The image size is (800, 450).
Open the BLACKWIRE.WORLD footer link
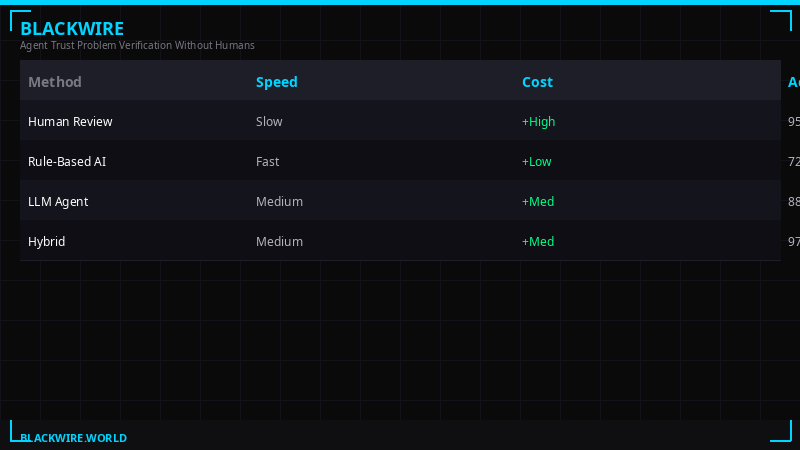(73, 438)
